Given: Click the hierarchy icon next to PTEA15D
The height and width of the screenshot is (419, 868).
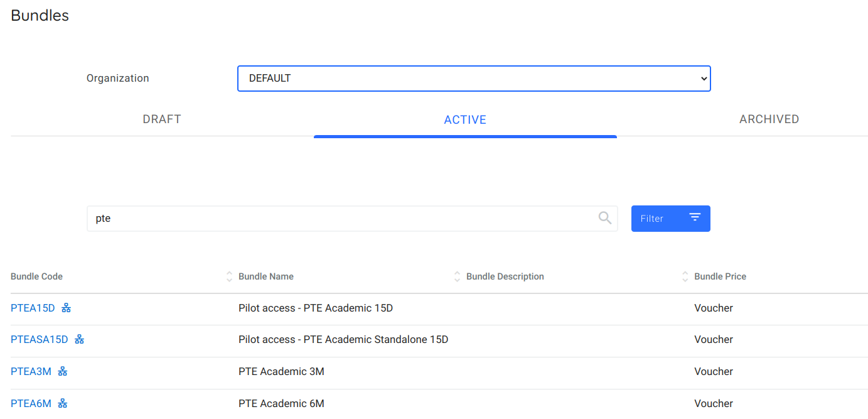Looking at the screenshot, I should tap(66, 308).
